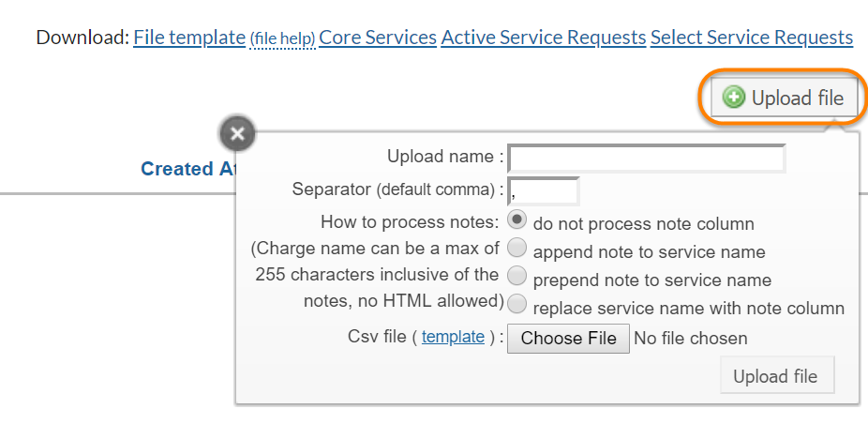Download the Core Services file
Screen dimensions: 868x424
(x=378, y=38)
